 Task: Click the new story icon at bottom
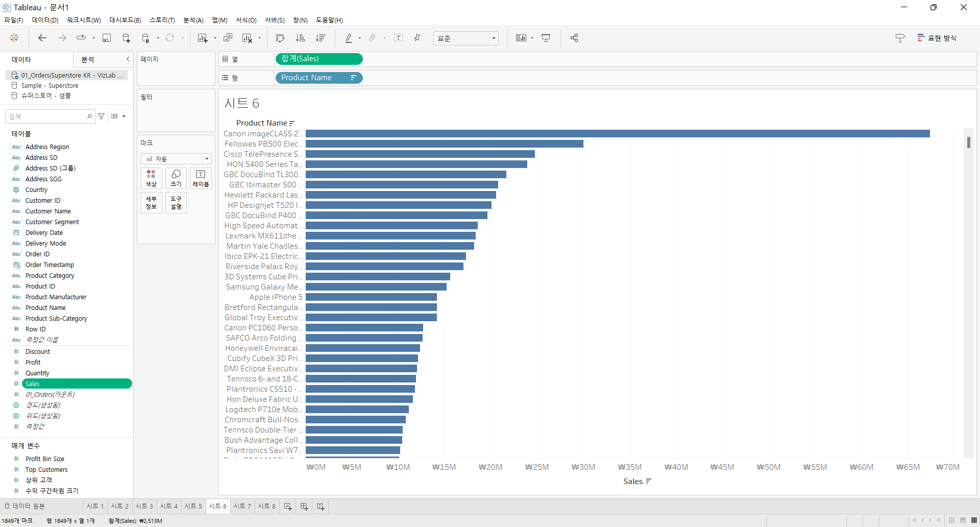pyautogui.click(x=321, y=506)
